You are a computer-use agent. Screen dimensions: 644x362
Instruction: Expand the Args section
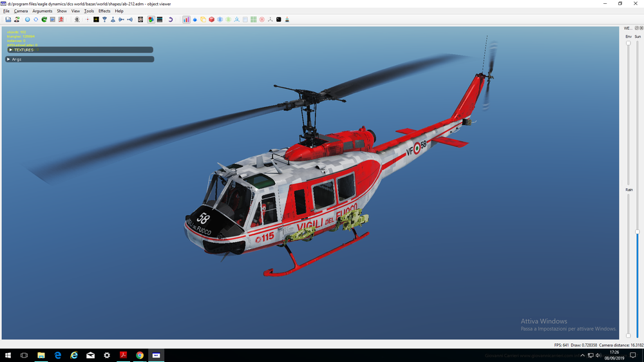pyautogui.click(x=80, y=59)
